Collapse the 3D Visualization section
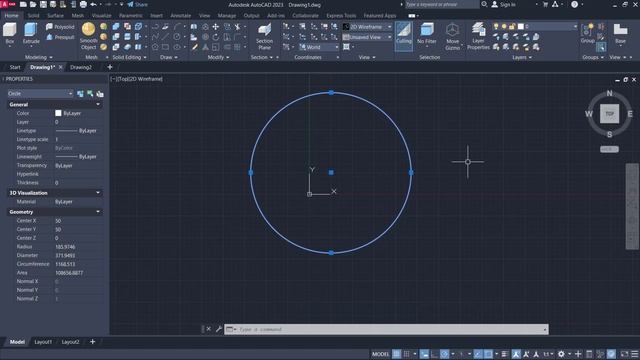This screenshot has height=360, width=640. pos(98,193)
